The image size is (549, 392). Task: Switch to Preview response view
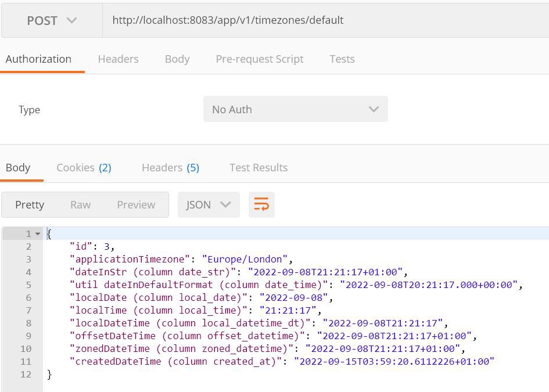point(136,205)
